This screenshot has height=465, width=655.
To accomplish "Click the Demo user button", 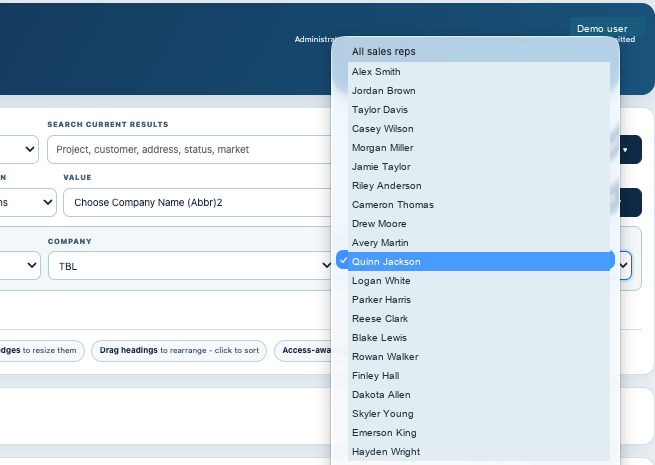I will (607, 28).
